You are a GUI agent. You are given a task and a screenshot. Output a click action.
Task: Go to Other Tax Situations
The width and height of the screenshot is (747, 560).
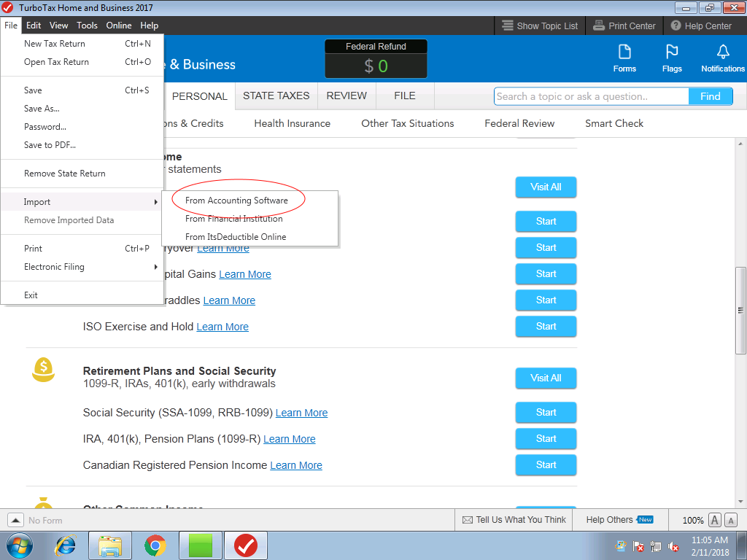tap(407, 123)
